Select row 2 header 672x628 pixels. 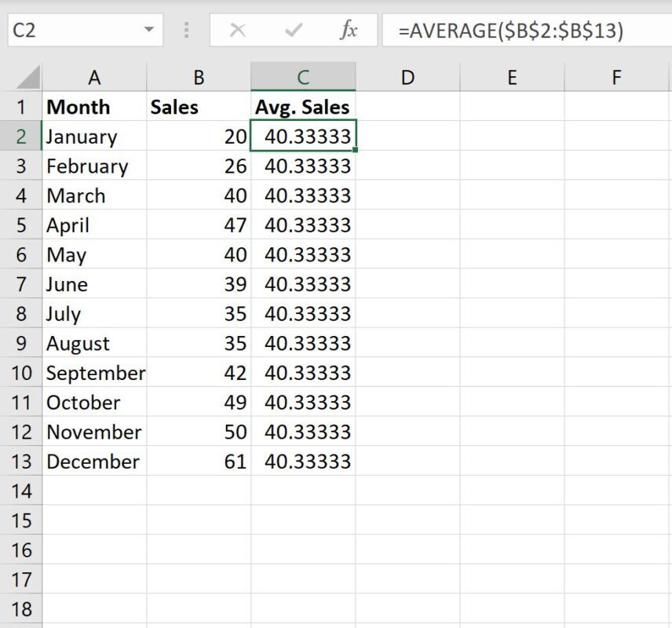(21, 137)
